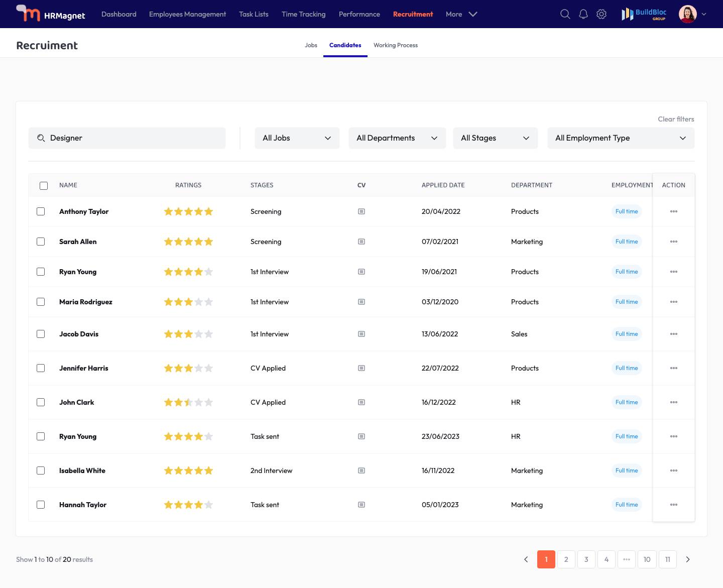The height and width of the screenshot is (588, 723).
Task: Open action menu for Jennifer Harris
Action: pos(674,368)
